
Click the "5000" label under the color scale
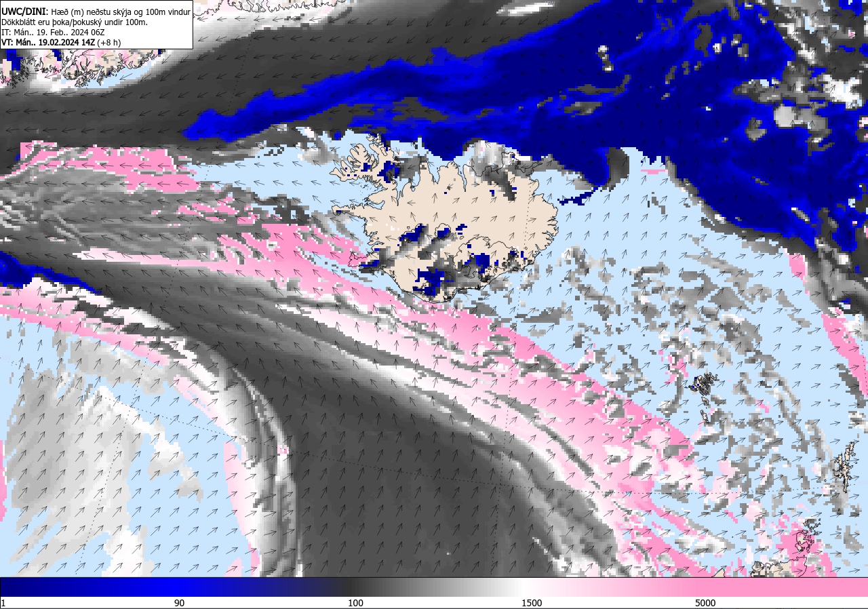tap(705, 603)
